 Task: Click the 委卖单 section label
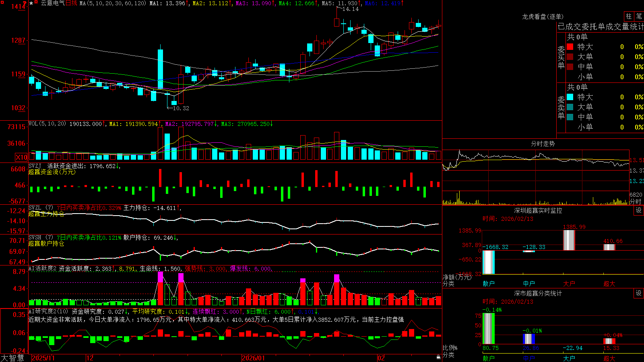pyautogui.click(x=561, y=107)
